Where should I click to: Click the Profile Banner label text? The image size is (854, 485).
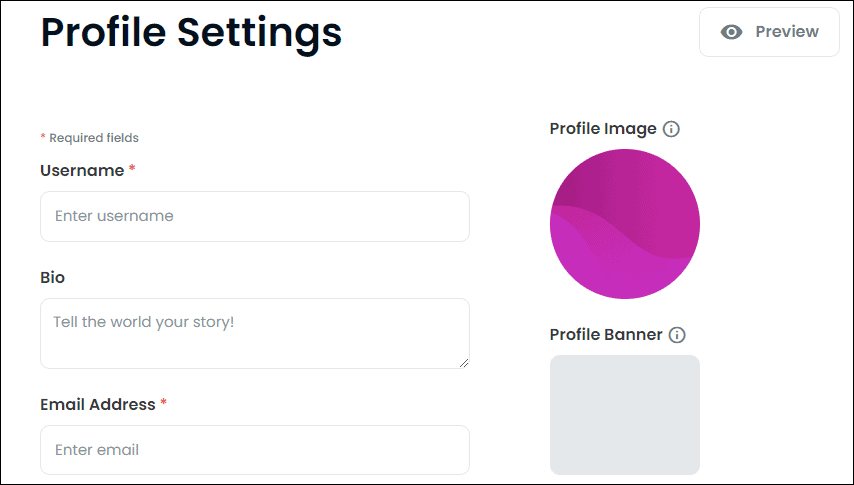[606, 335]
